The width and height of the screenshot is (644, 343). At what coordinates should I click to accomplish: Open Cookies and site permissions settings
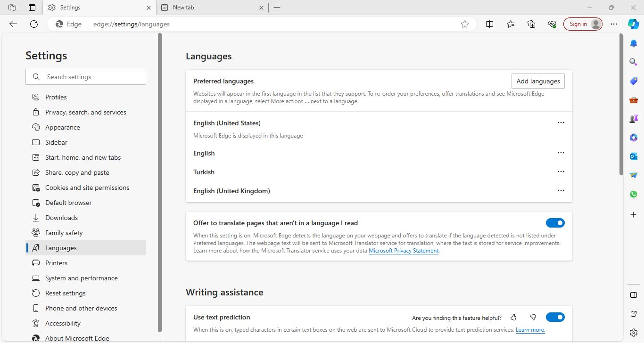tap(86, 188)
